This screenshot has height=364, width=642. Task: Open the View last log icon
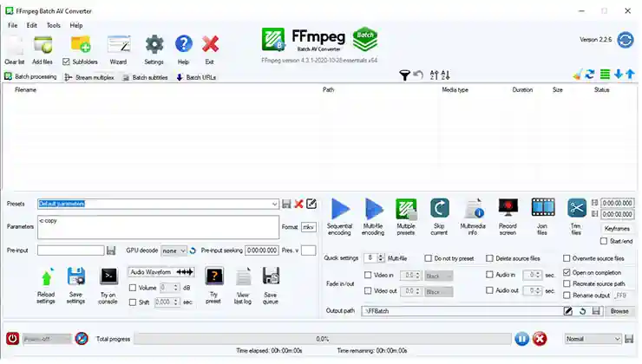(x=244, y=276)
